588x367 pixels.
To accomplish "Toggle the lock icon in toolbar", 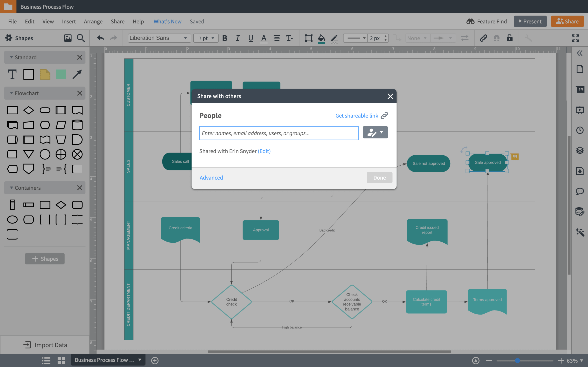I will (510, 38).
